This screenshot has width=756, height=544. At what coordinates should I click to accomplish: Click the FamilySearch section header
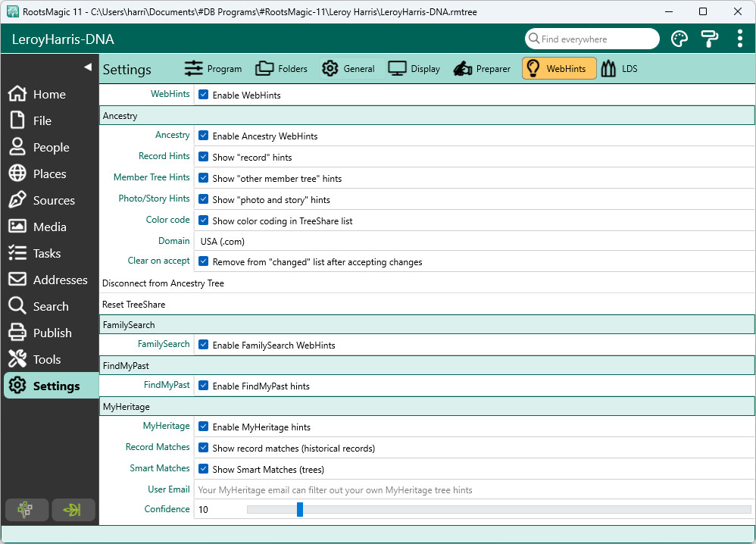[x=426, y=324]
